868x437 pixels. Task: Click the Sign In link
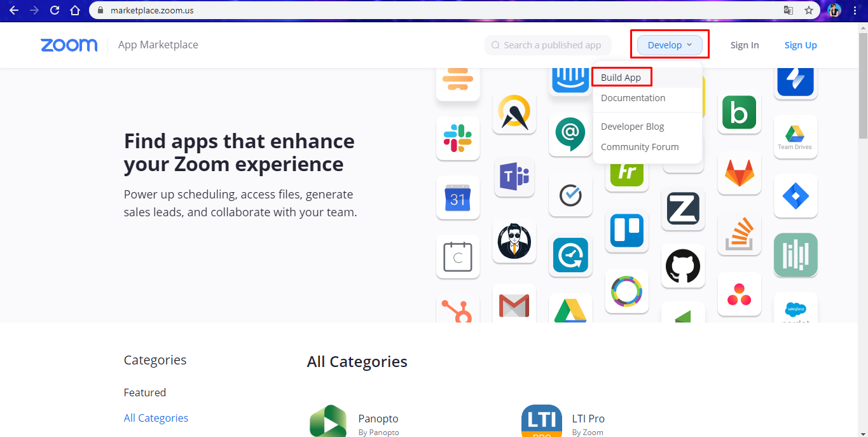[744, 45]
